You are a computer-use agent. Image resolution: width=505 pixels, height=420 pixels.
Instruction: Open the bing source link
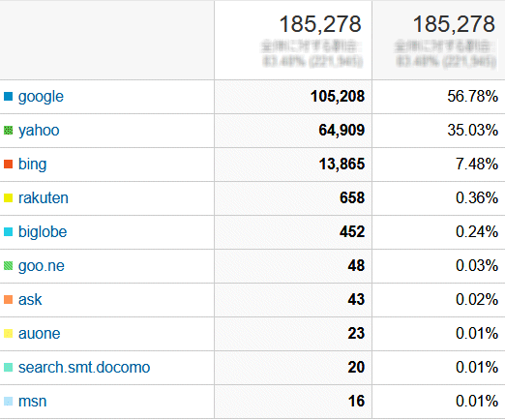coord(32,165)
